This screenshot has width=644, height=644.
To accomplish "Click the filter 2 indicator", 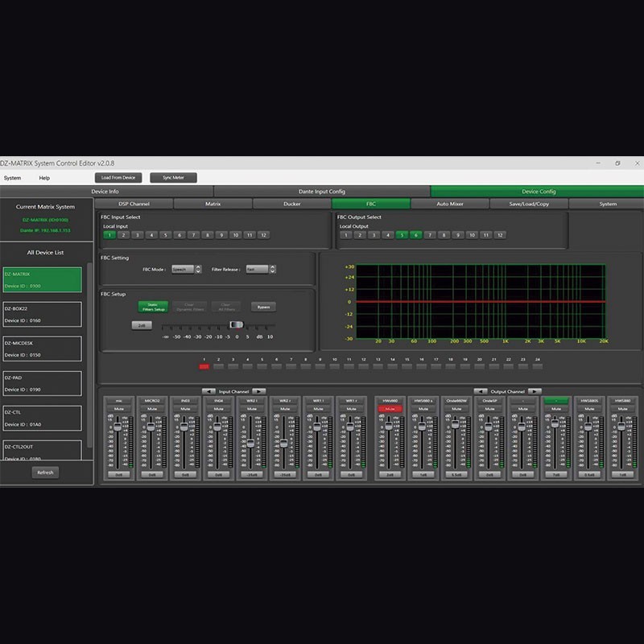I will 218,366.
